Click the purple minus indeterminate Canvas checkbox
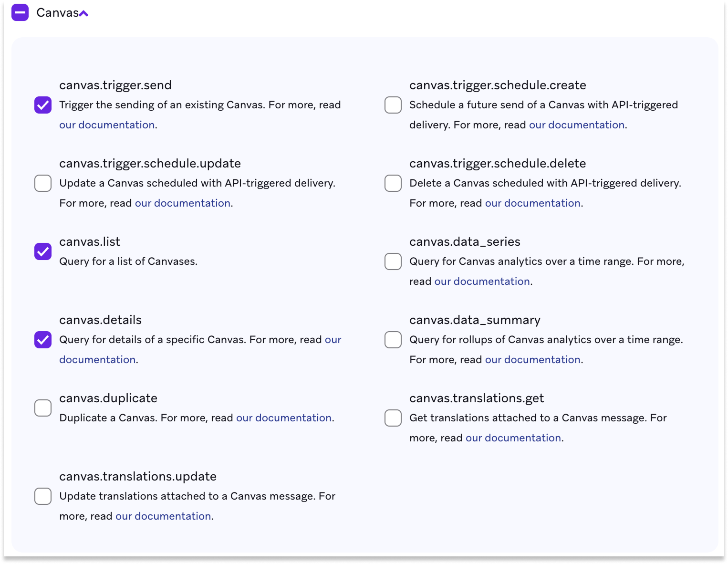Screen dimensions: 728x564 pos(20,12)
